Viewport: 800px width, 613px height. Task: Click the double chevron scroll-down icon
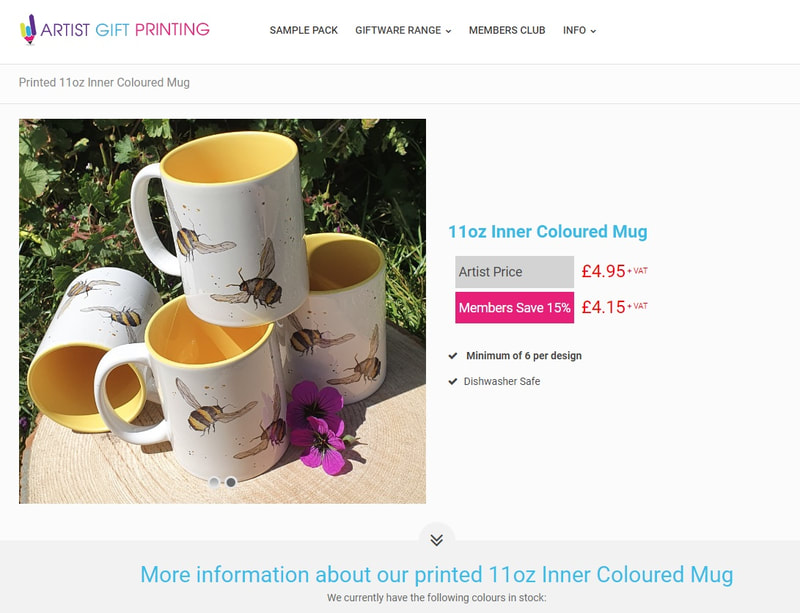tap(436, 540)
